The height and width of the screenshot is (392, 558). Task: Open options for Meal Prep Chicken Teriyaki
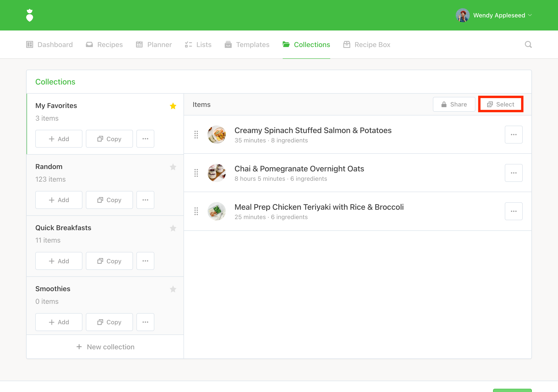point(513,211)
